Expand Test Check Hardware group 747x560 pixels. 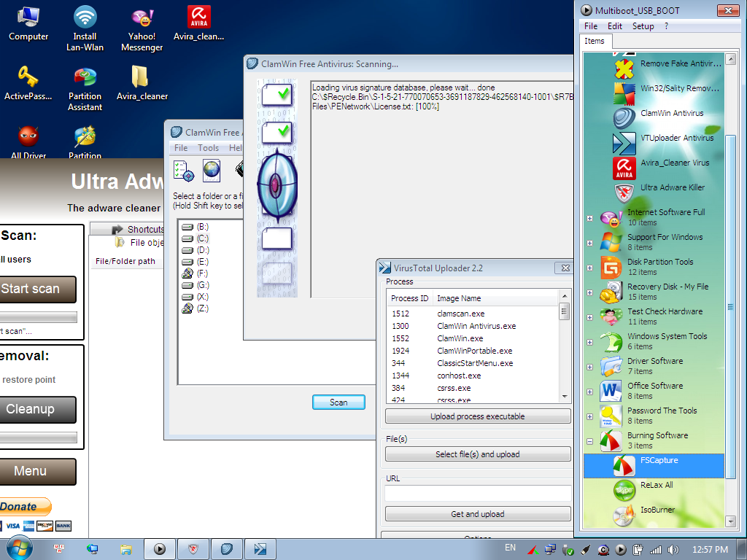589,318
